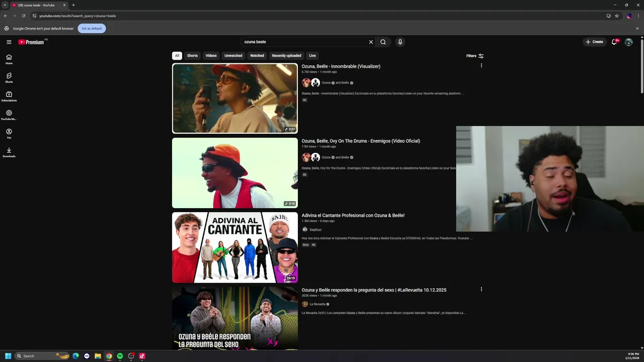Open Enemigos (Video Oficial) video title
Viewport: 644px width, 362px height.
tap(361, 141)
